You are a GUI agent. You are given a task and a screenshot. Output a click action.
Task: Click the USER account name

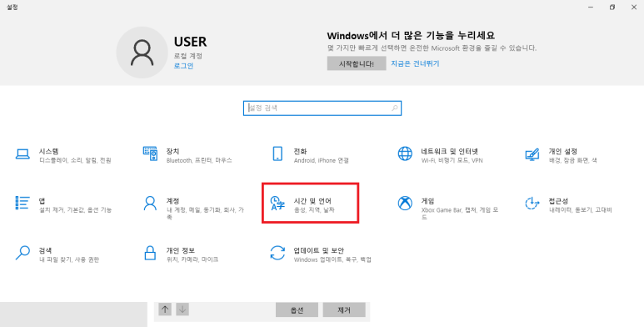pos(190,42)
